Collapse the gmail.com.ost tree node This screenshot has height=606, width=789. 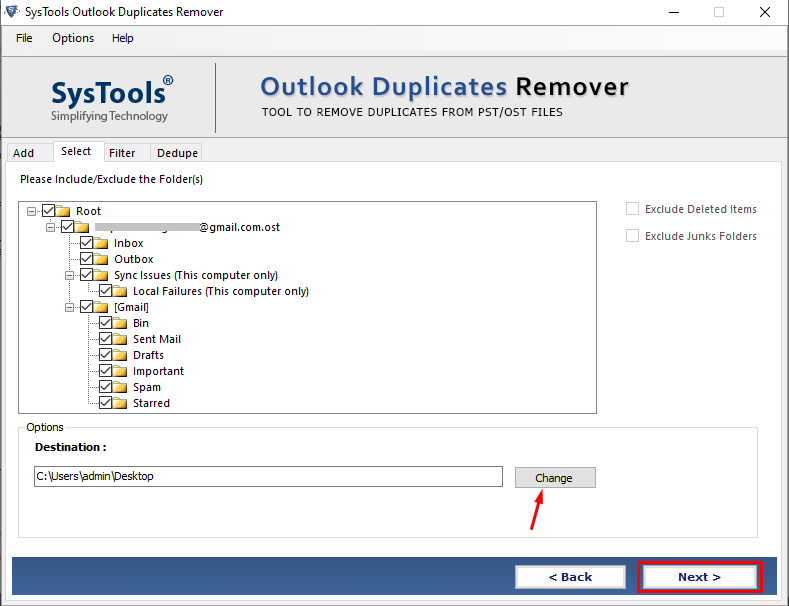tap(50, 227)
